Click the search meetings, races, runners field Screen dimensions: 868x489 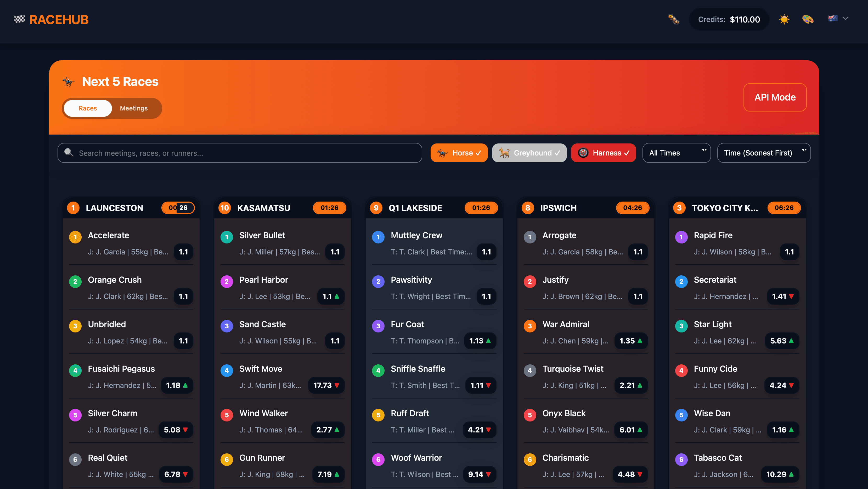click(239, 153)
